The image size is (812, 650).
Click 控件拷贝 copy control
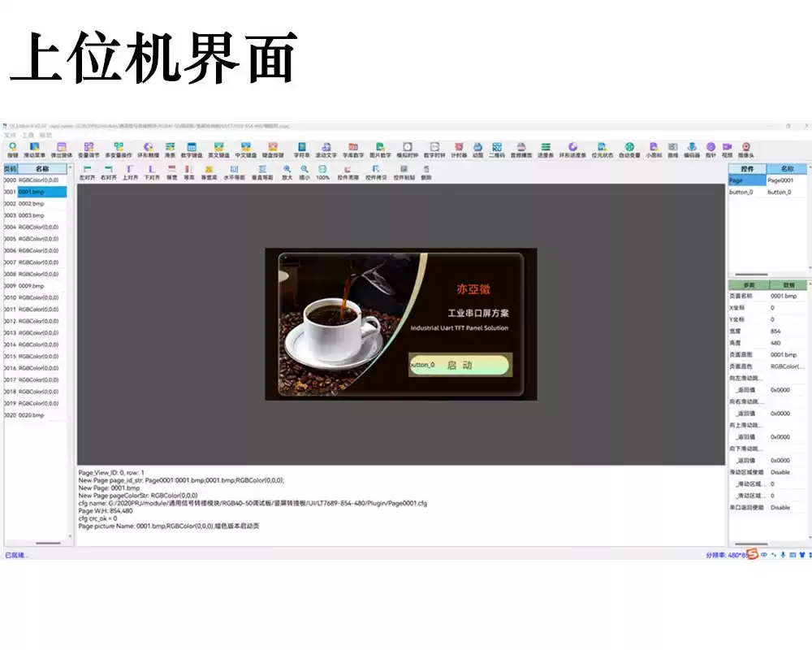376,172
